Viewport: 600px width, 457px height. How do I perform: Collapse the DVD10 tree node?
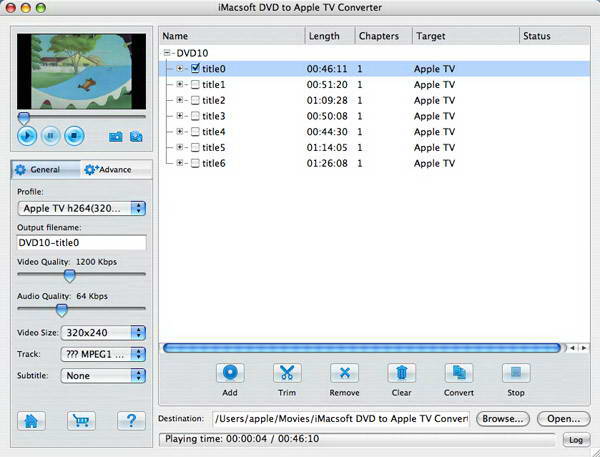(x=169, y=53)
